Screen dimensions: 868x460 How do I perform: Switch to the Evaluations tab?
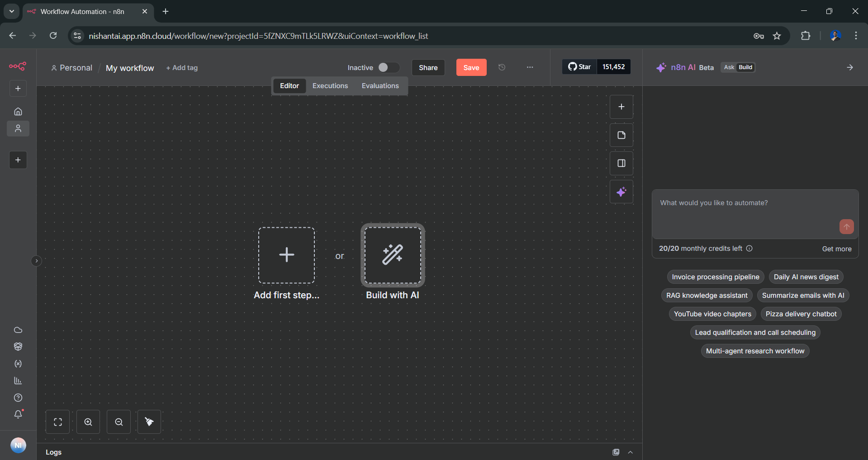[380, 85]
